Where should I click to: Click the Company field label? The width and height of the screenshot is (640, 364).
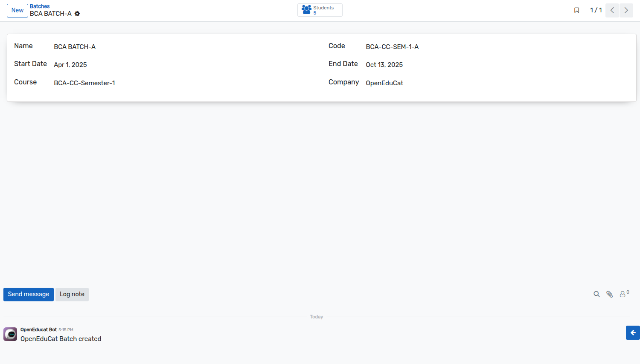tap(343, 82)
